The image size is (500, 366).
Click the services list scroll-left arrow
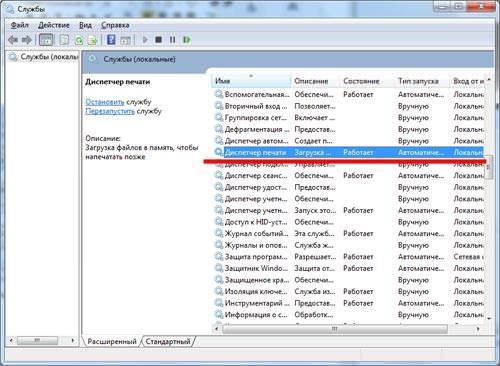click(x=217, y=329)
